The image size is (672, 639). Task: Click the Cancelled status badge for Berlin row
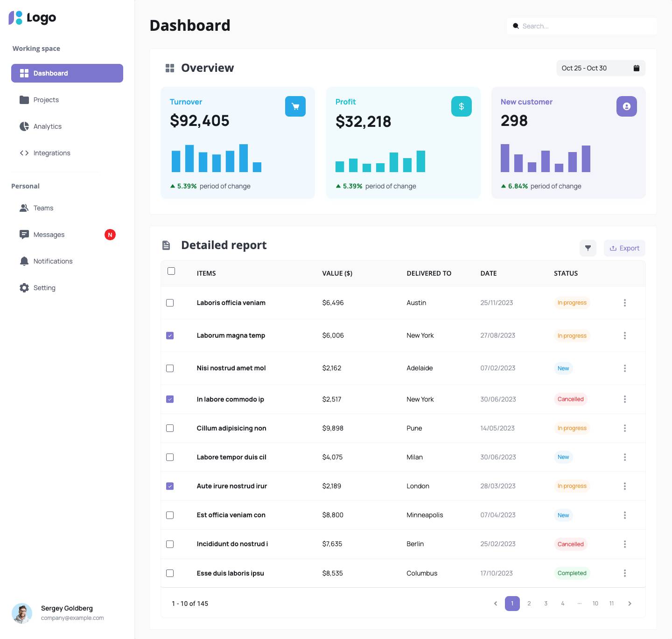[x=570, y=544]
